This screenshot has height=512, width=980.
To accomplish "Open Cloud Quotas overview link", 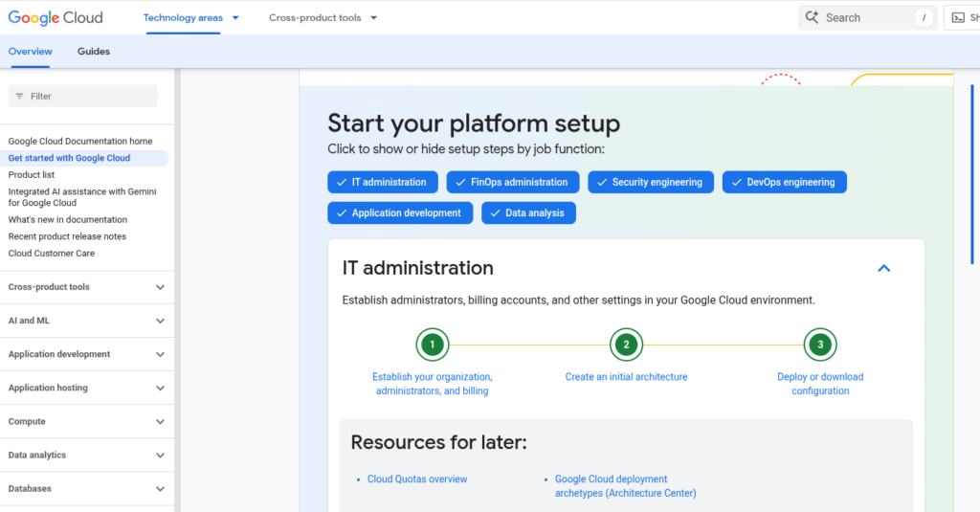I will [x=417, y=479].
